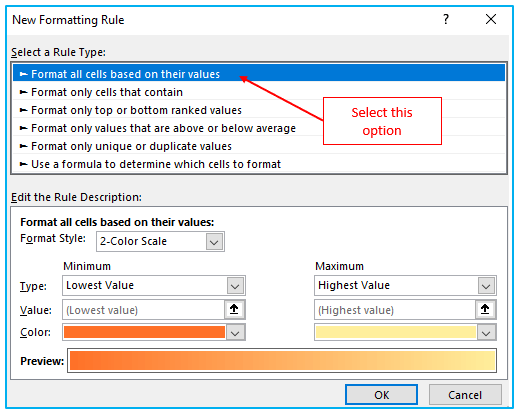Pick 'Format only values that are above or below average'
The image size is (522, 416).
point(259,128)
